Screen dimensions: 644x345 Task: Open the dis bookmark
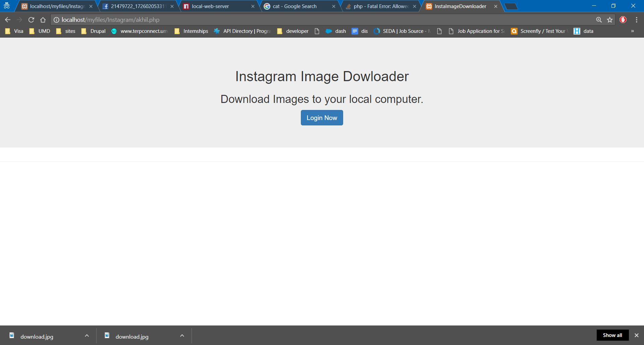coord(360,31)
